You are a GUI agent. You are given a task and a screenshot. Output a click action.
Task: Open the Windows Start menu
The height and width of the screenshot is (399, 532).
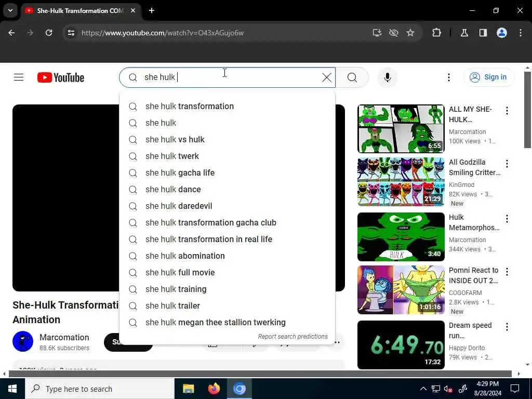pyautogui.click(x=12, y=389)
